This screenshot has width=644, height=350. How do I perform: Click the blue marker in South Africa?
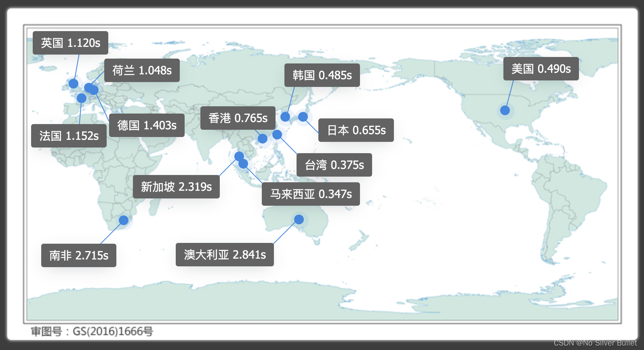pyautogui.click(x=124, y=220)
